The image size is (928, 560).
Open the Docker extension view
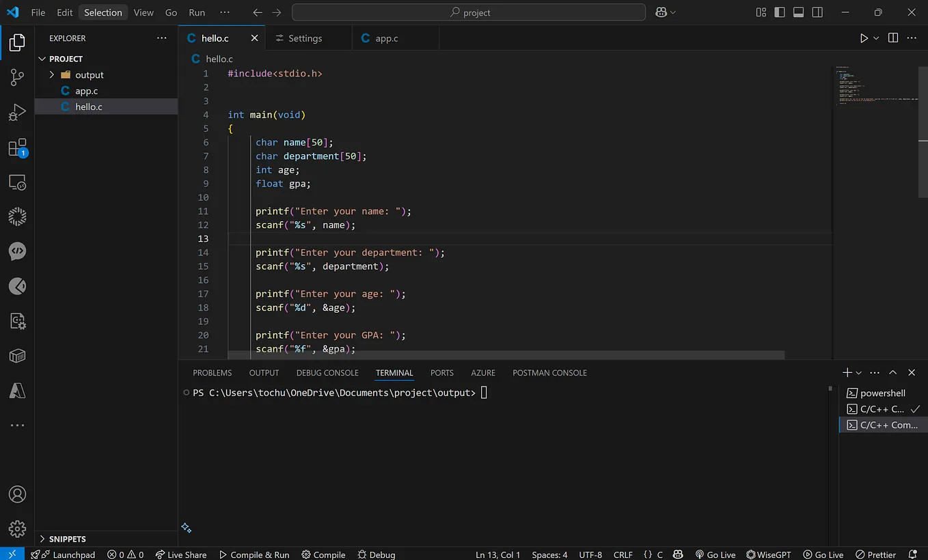click(17, 356)
